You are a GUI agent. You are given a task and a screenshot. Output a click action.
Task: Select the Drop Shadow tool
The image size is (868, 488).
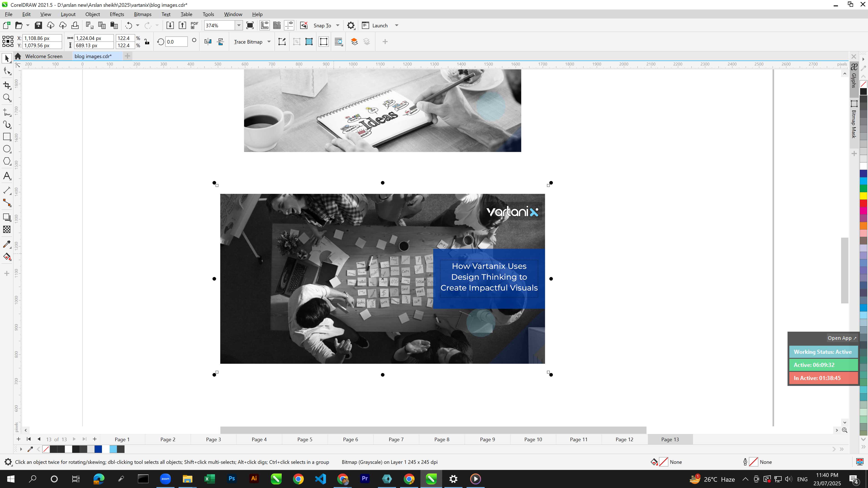[7, 217]
